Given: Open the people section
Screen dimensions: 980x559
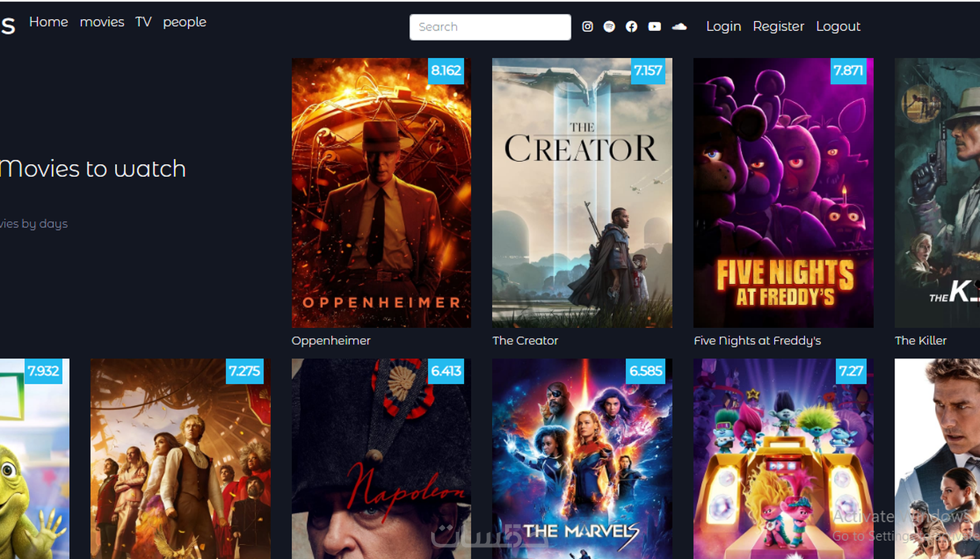Looking at the screenshot, I should (184, 22).
